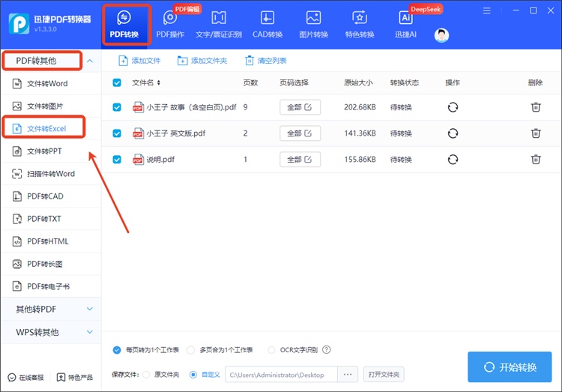Click convert icon for 小王子 故事 (含空白页).pdf
562x392 pixels.
pyautogui.click(x=453, y=107)
